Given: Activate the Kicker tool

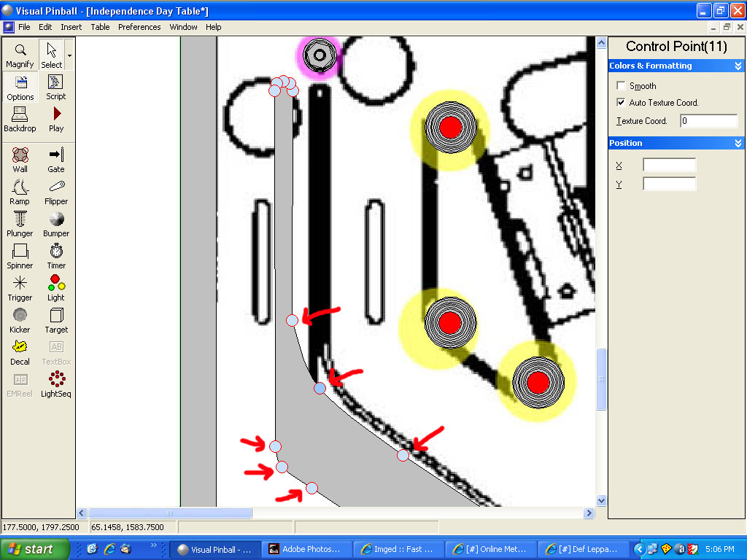Looking at the screenshot, I should point(20,320).
